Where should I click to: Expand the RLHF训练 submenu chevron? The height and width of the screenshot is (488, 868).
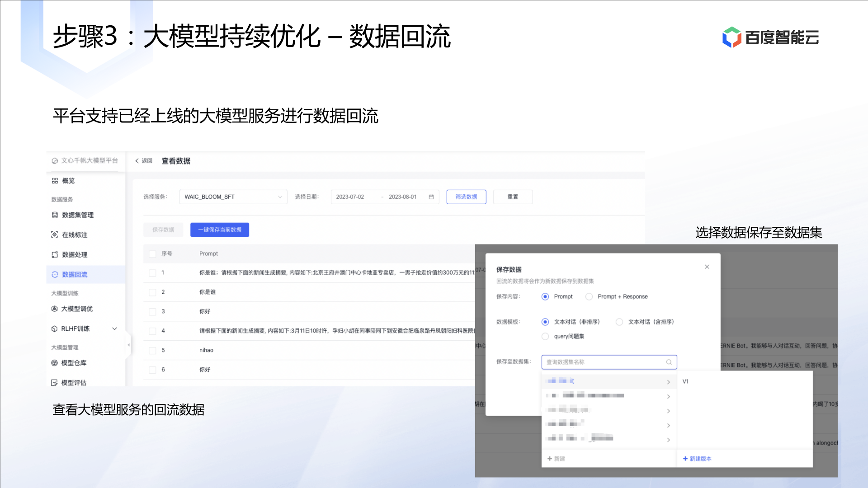click(115, 328)
